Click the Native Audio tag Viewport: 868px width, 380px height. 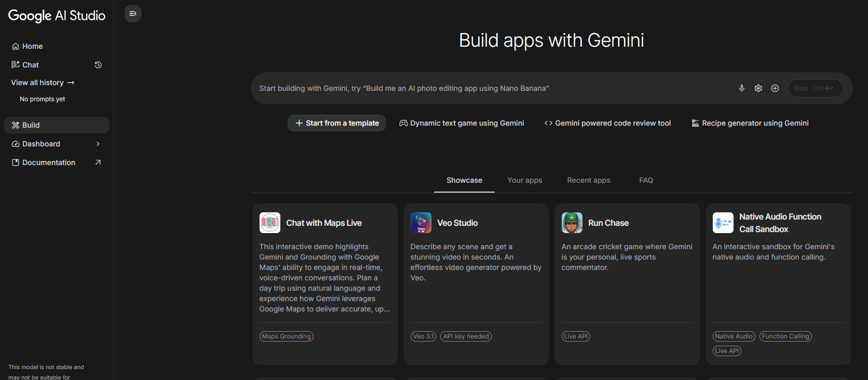click(734, 336)
